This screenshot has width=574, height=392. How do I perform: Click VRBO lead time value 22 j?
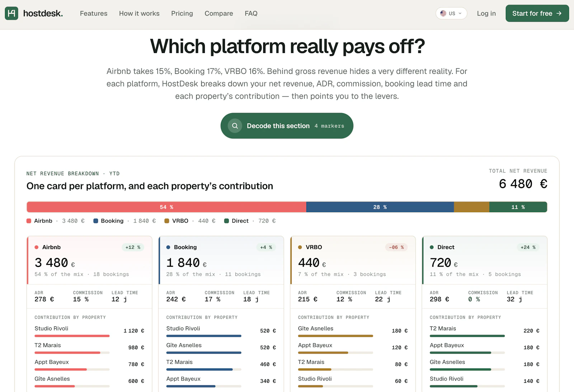(x=382, y=299)
